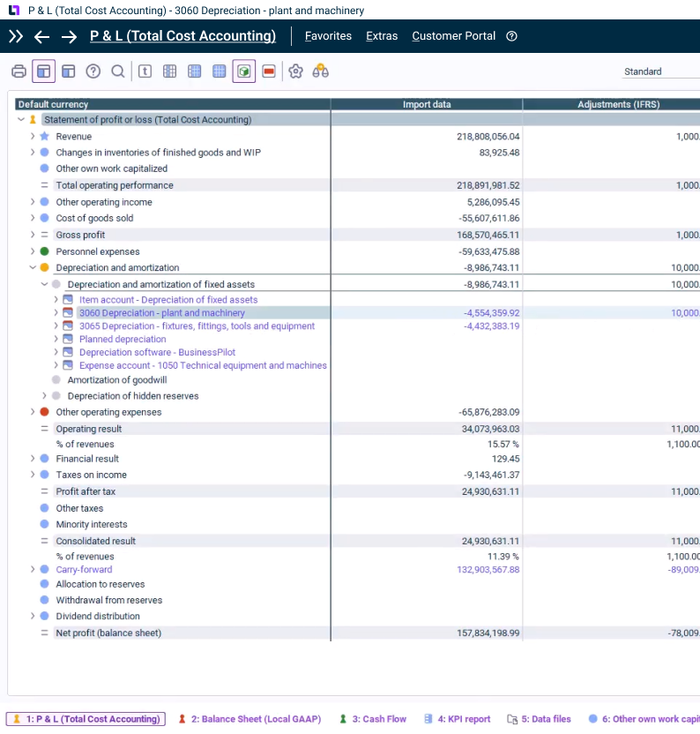The image size is (700, 734).
Task: Click the boxed letter 't' toolbar icon
Action: click(x=145, y=71)
